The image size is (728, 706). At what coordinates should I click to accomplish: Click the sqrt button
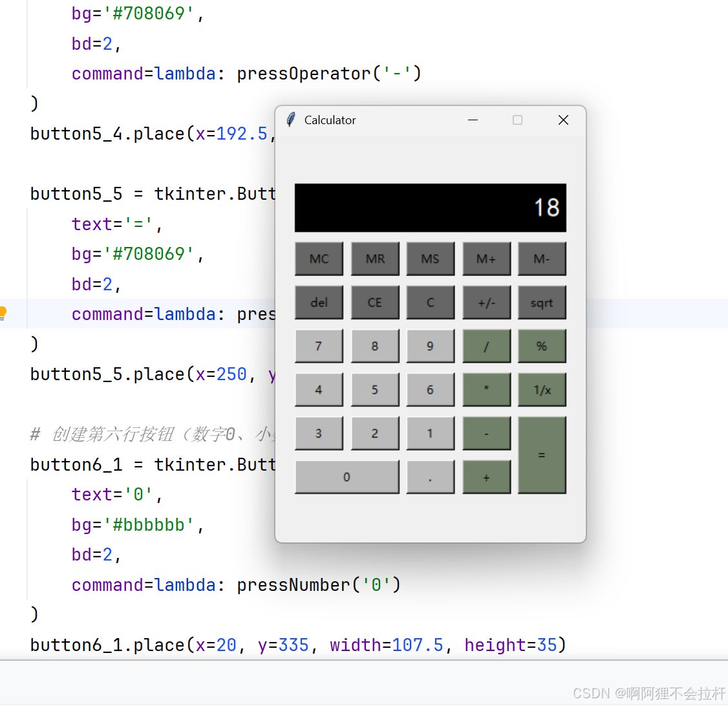[x=542, y=303]
